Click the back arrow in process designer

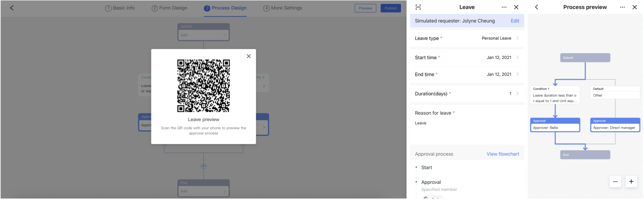12,8
